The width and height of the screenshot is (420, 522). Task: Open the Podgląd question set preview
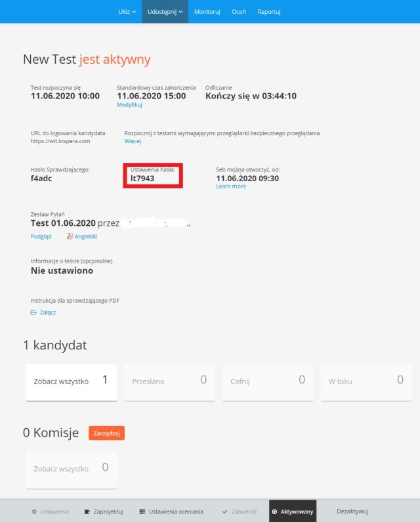(x=41, y=236)
